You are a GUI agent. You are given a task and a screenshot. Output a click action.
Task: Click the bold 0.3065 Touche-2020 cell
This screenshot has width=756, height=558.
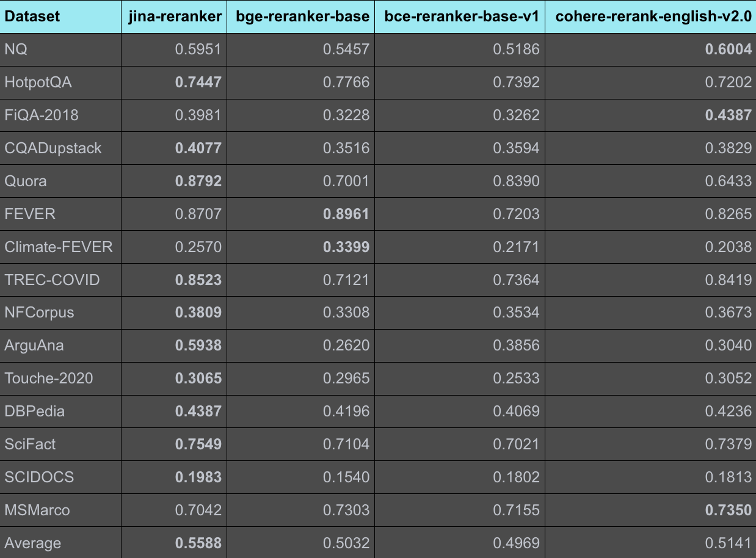tap(198, 379)
